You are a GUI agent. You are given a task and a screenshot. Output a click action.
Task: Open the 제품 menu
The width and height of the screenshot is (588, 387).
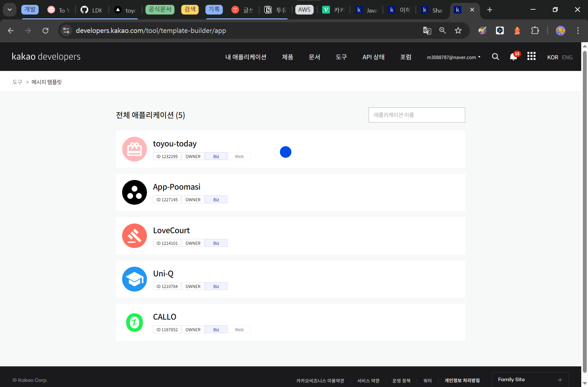[287, 57]
